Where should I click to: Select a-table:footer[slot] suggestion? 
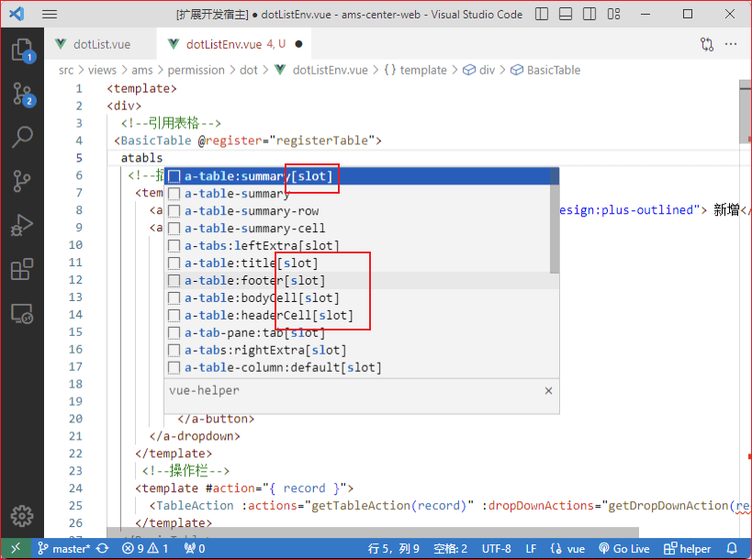click(x=255, y=281)
